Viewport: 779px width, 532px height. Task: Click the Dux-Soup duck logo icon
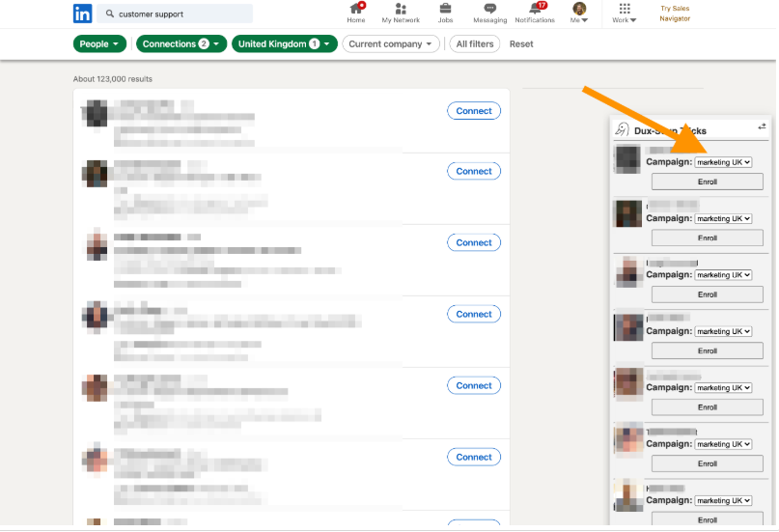[622, 129]
